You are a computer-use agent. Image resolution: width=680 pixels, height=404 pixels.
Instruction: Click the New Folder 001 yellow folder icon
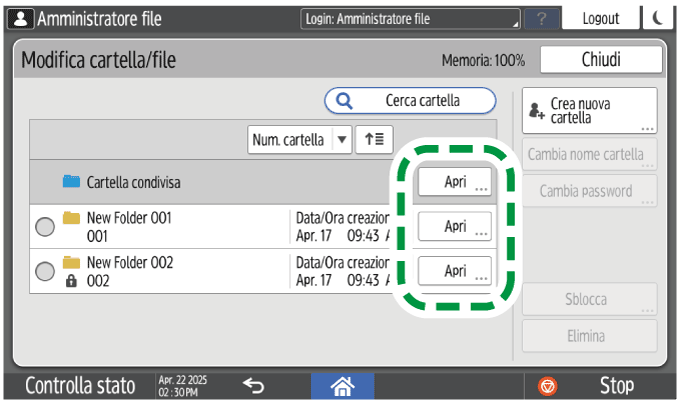(71, 218)
